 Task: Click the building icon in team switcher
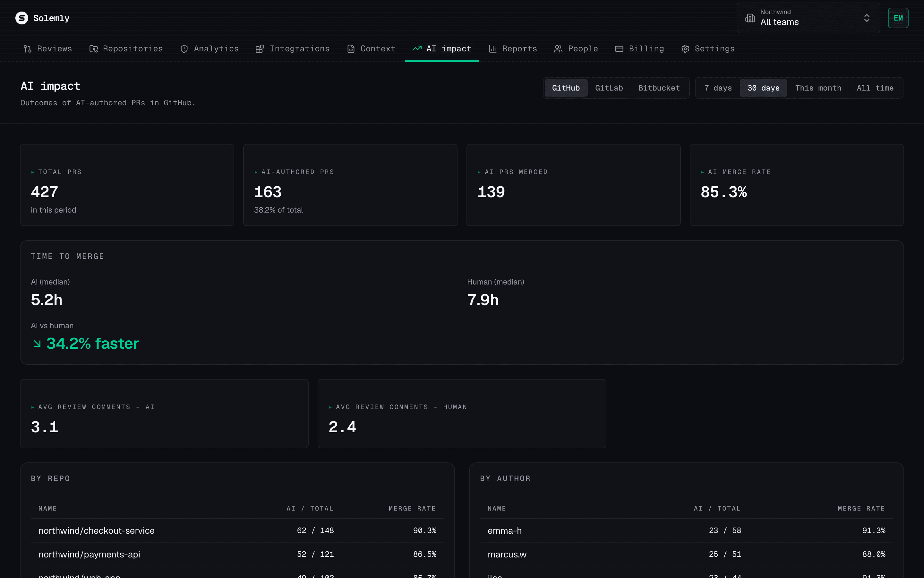750,18
